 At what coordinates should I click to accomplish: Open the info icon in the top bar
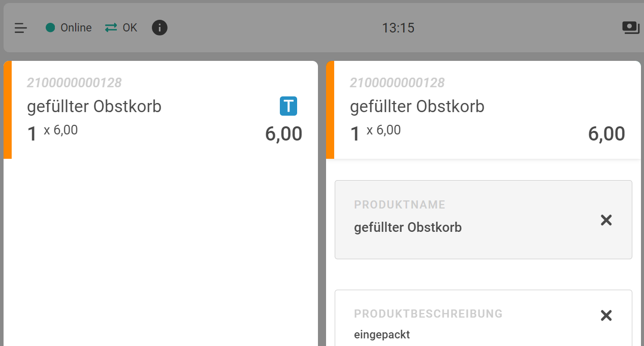coord(159,27)
